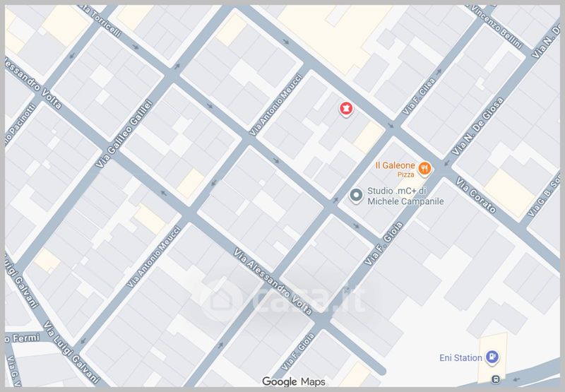Viewport: 565px width, 392px height.
Task: Click the Via Vincenzo Bellini street label
Action: [x=496, y=26]
